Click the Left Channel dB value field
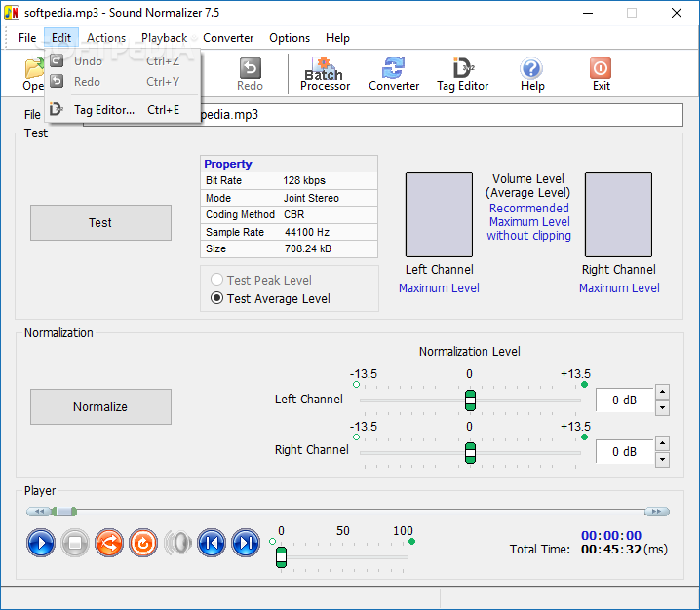Image resolution: width=700 pixels, height=610 pixels. point(625,400)
